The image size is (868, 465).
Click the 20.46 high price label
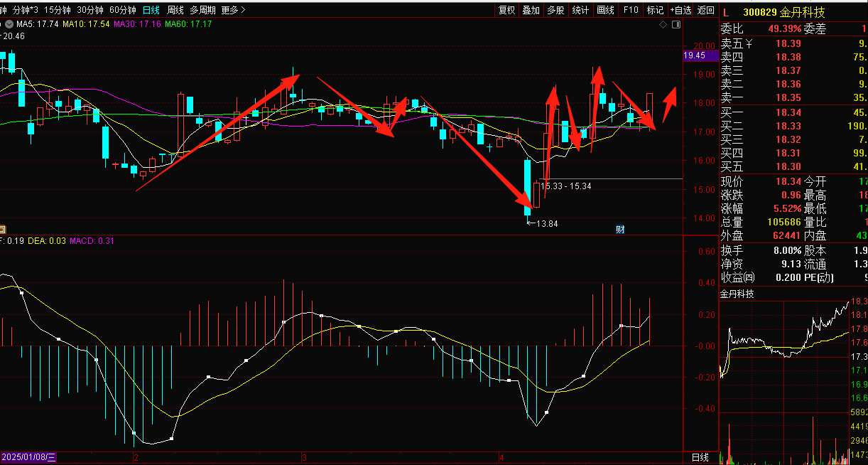pos(13,36)
